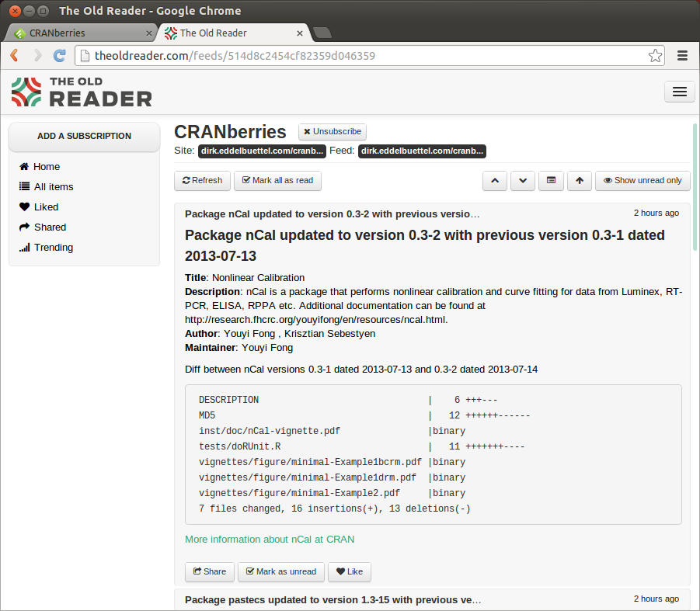The width and height of the screenshot is (700, 611).
Task: Open the Feed link badge
Action: [x=422, y=151]
